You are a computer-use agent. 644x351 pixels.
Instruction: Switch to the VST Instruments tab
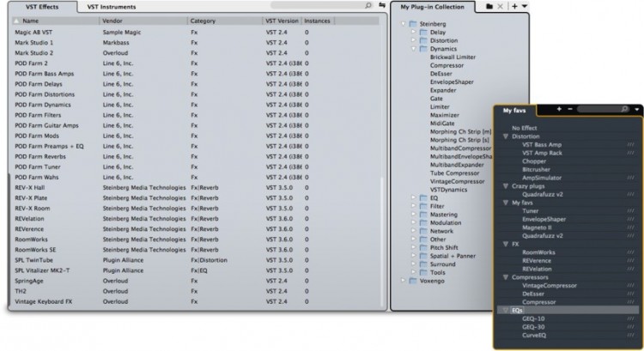[112, 7]
